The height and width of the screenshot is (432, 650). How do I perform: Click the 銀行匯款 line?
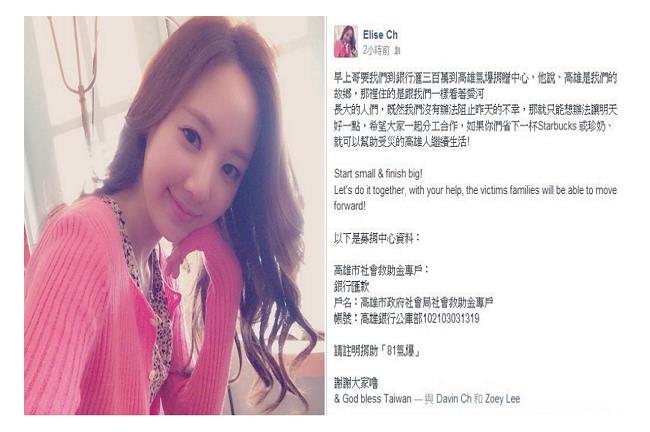point(351,286)
